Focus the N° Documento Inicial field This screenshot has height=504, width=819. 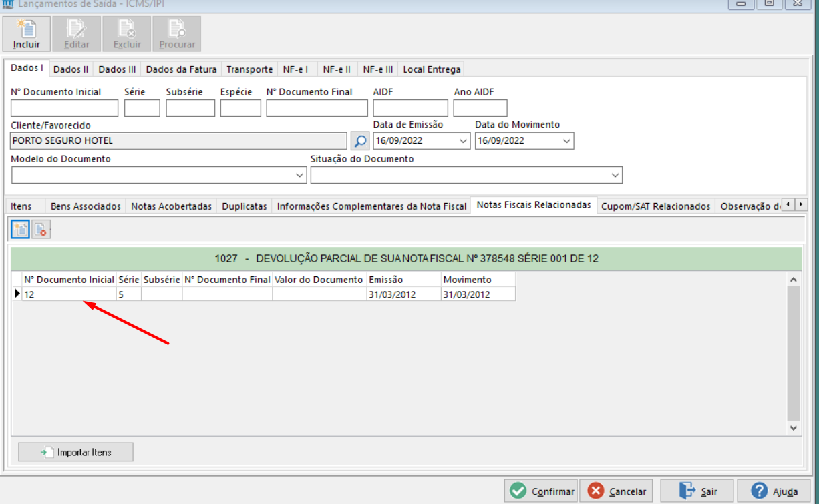click(65, 108)
